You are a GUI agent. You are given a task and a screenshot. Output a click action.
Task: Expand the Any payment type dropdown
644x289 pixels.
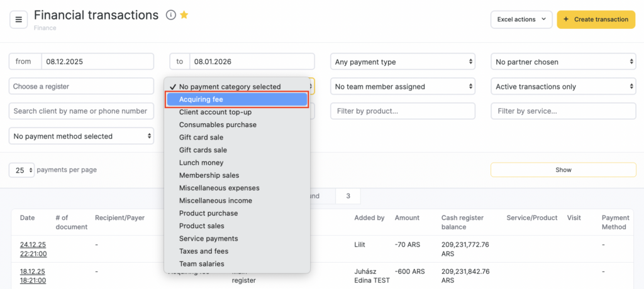coord(402,62)
